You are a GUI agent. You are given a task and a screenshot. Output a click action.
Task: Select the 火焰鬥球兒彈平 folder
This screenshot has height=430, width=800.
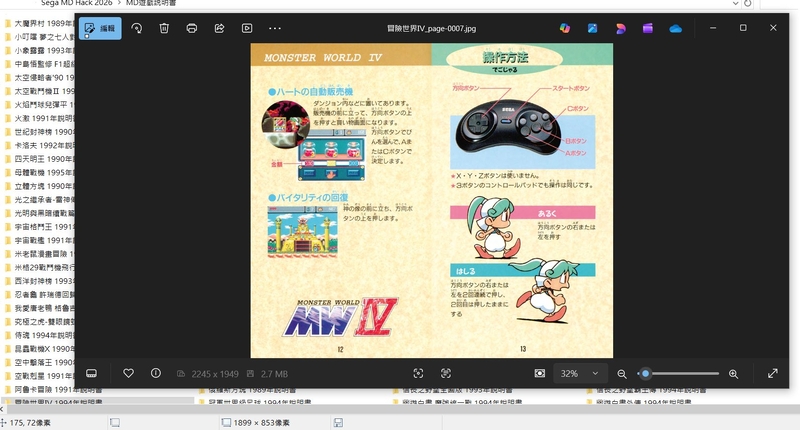point(40,105)
